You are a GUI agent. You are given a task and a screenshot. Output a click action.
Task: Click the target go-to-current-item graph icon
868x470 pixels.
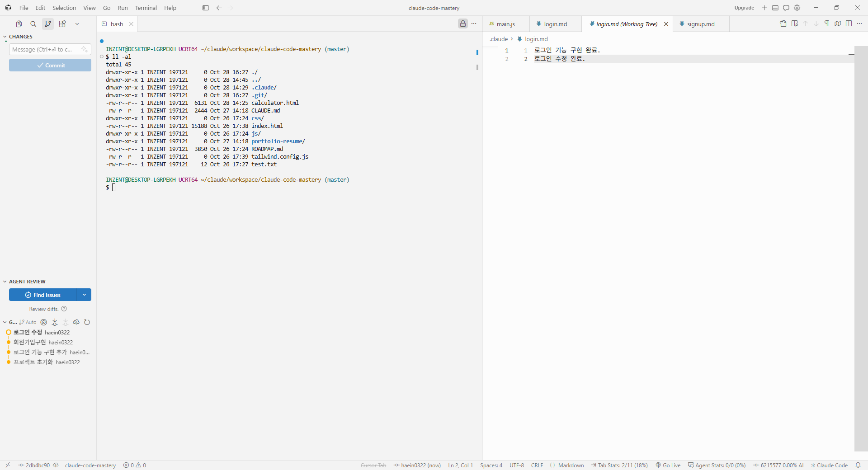44,322
